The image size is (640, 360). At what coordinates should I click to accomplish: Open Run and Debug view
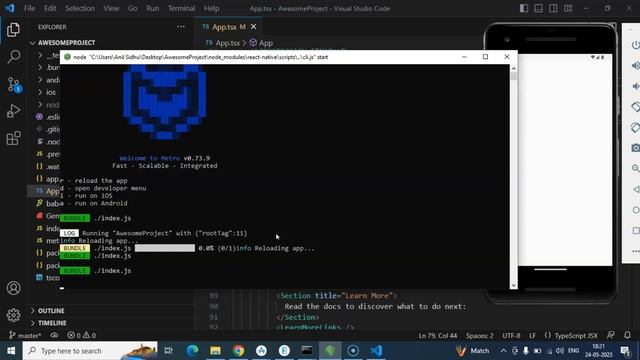coord(13,111)
